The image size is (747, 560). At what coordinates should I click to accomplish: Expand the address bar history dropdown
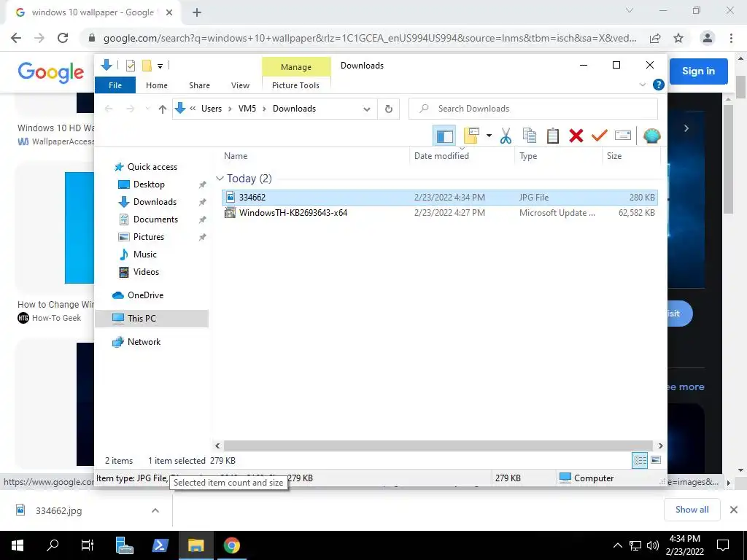click(x=367, y=109)
